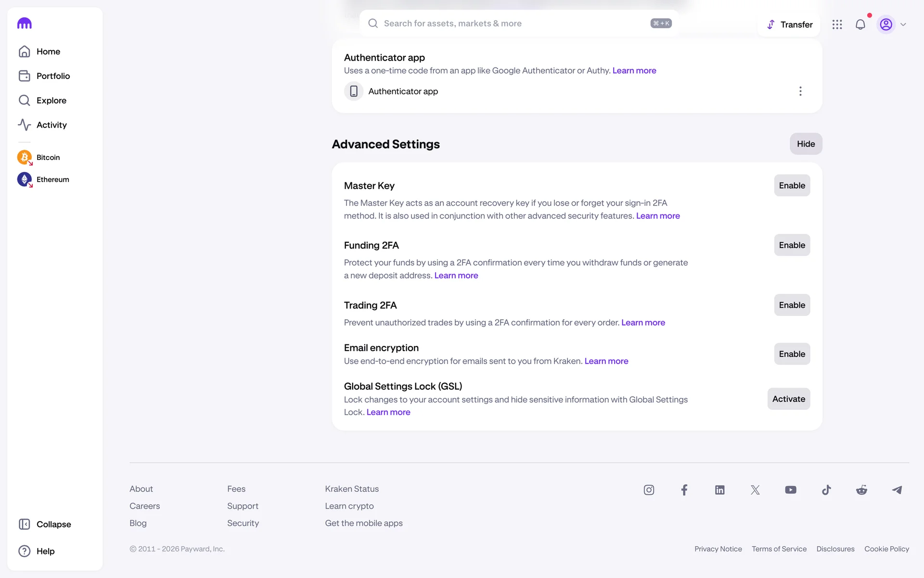Screen dimensions: 924x578
Task: Click the Instagram footer icon
Action: coord(649,490)
